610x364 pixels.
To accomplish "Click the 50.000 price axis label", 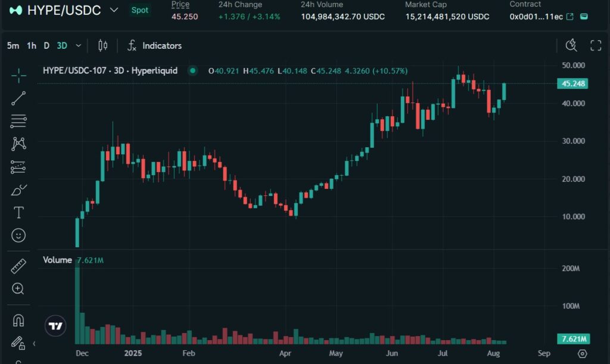I will [x=573, y=66].
